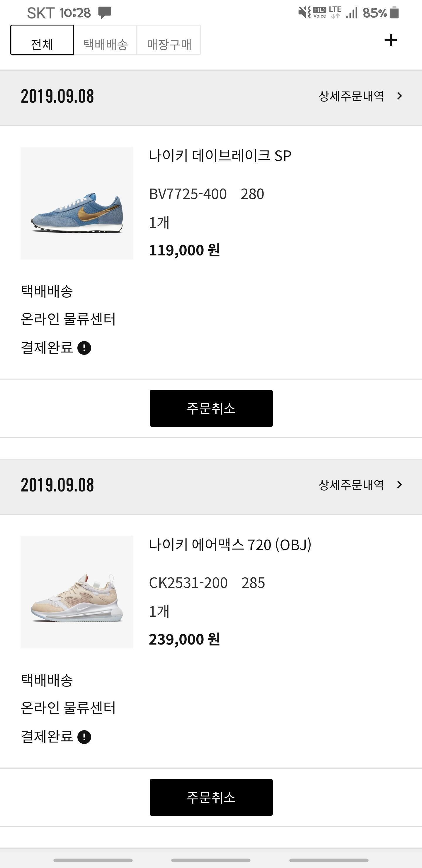Select the 전체 tab
The height and width of the screenshot is (868, 422).
(42, 40)
